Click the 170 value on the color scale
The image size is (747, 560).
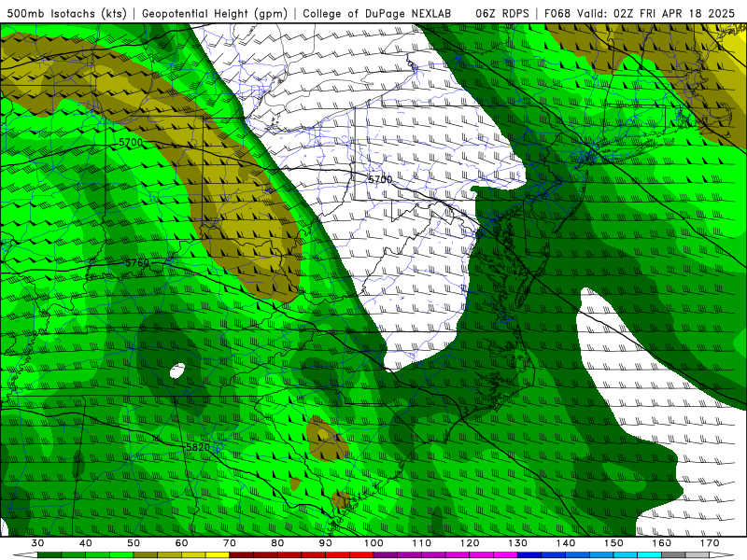tap(710, 543)
